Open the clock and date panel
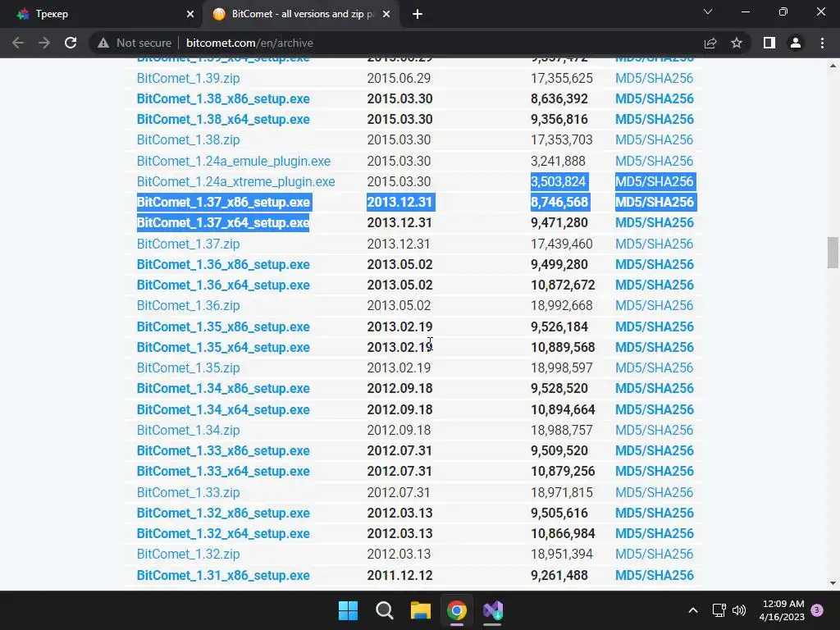 782,610
